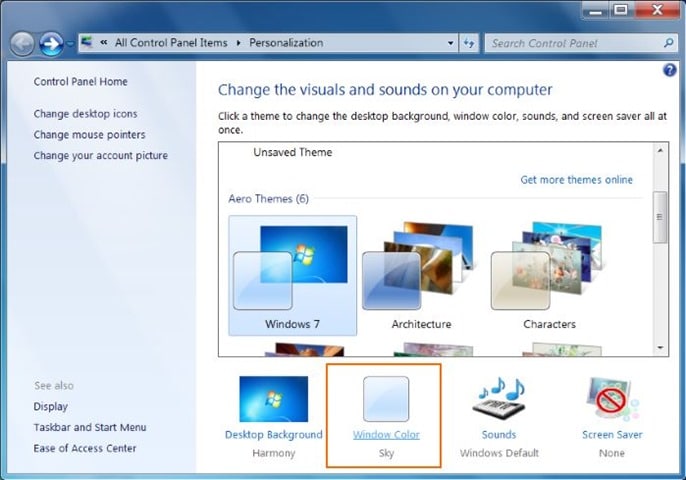This screenshot has width=686, height=480.
Task: Open Get more themes online link
Action: pyautogui.click(x=576, y=180)
